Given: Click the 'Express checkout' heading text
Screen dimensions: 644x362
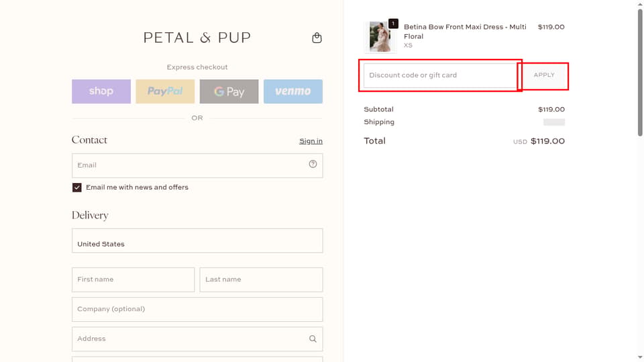Looking at the screenshot, I should coord(197,67).
